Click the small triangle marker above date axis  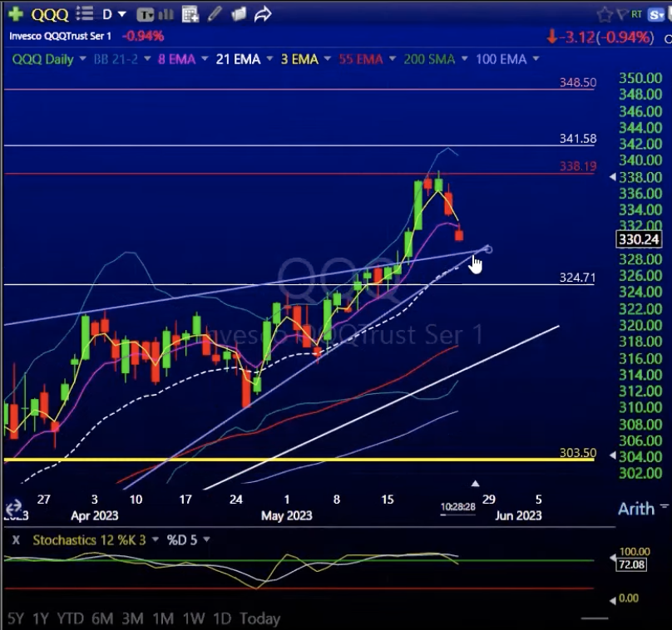tap(475, 484)
